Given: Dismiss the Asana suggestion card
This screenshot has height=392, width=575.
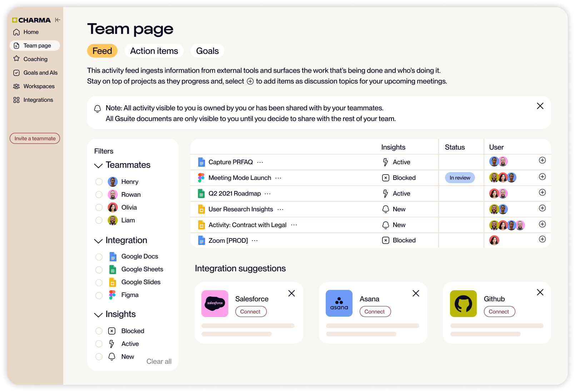Looking at the screenshot, I should (x=416, y=293).
